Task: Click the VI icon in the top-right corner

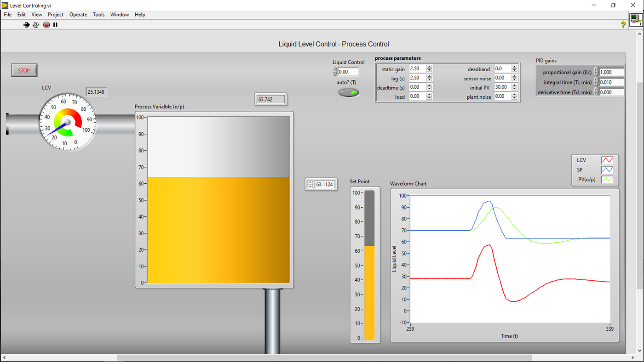Action: (636, 20)
